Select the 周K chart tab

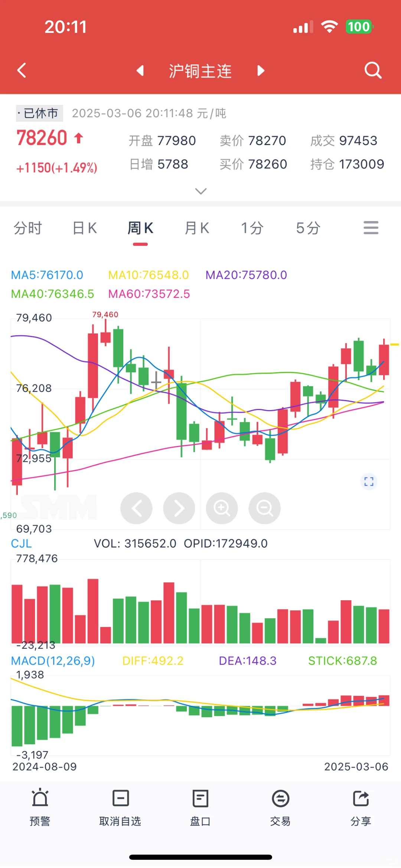tap(140, 228)
